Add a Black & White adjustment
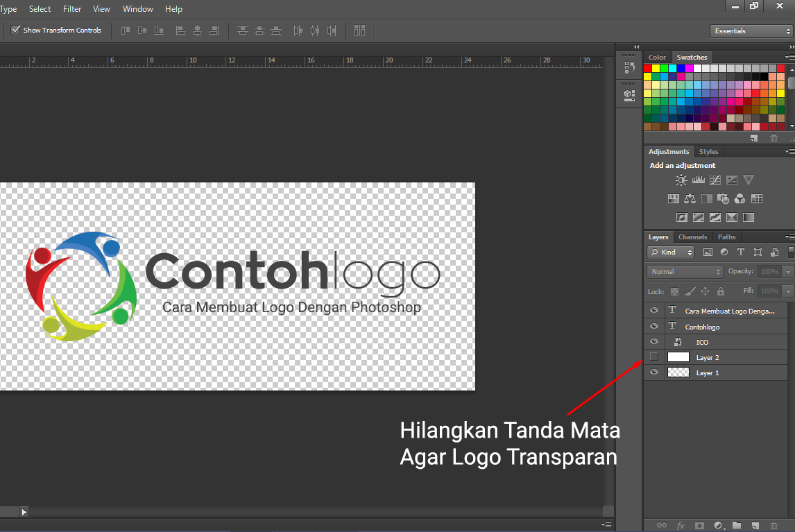 (x=707, y=199)
